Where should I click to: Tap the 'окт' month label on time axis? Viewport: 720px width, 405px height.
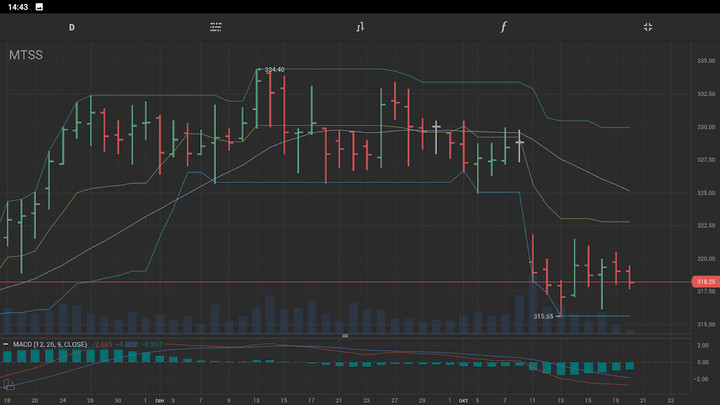click(463, 400)
